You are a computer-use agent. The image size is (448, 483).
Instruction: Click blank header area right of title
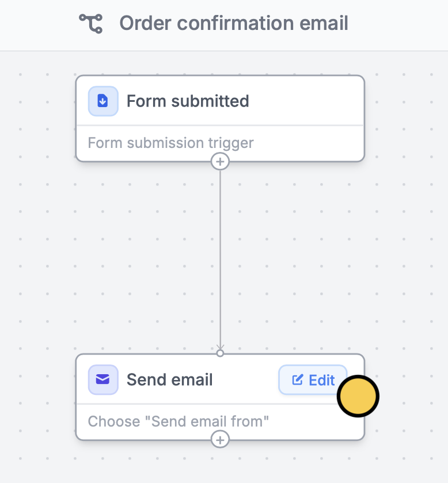pos(397,24)
